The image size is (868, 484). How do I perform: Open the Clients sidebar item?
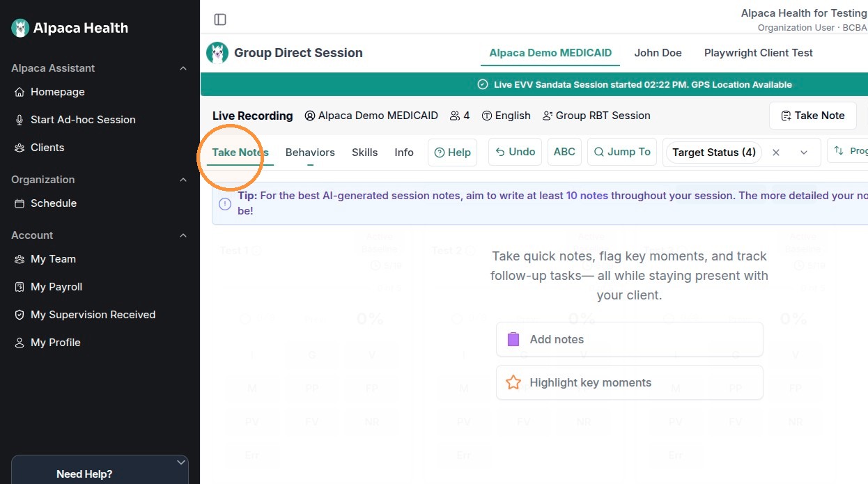(x=47, y=148)
